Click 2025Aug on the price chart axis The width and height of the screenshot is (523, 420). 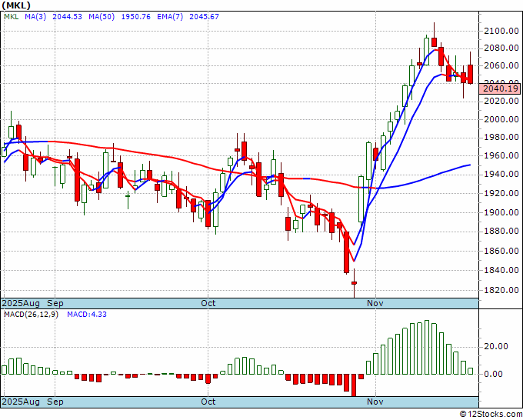21,304
